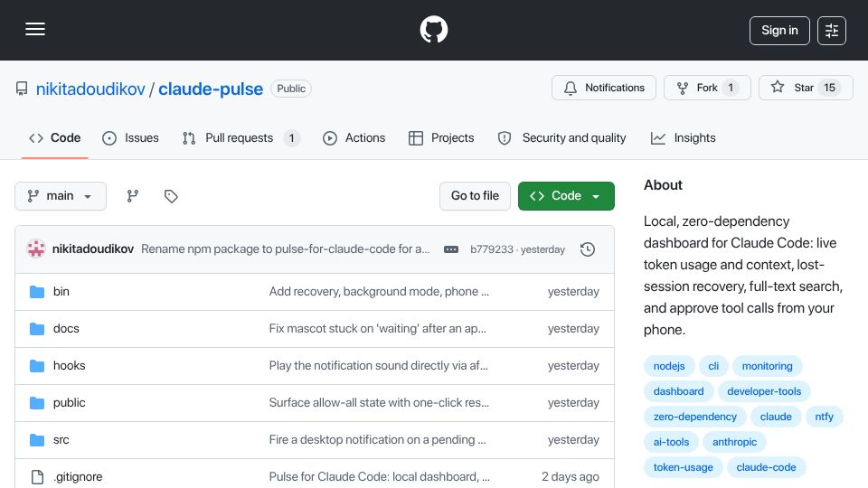Open latest commit message Rename npm package
The width and height of the screenshot is (868, 488).
[285, 249]
